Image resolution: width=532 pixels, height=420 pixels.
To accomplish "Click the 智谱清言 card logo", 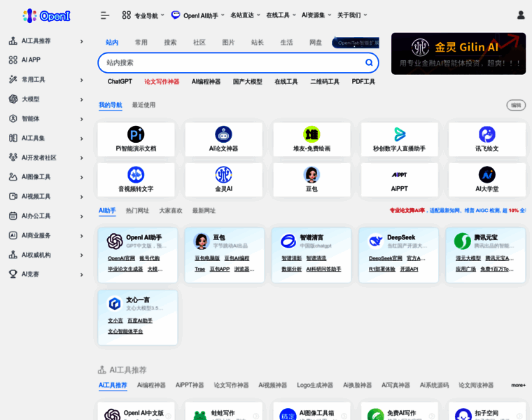I will tap(288, 241).
